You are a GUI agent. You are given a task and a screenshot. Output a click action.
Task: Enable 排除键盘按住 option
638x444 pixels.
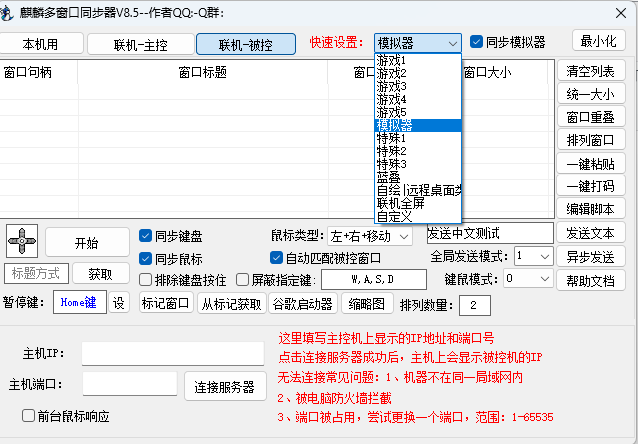tap(146, 280)
